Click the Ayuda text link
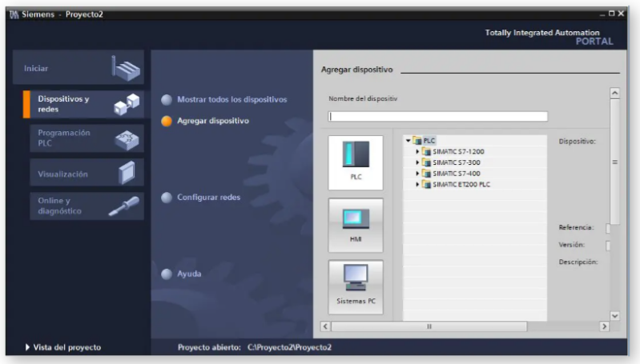 189,274
